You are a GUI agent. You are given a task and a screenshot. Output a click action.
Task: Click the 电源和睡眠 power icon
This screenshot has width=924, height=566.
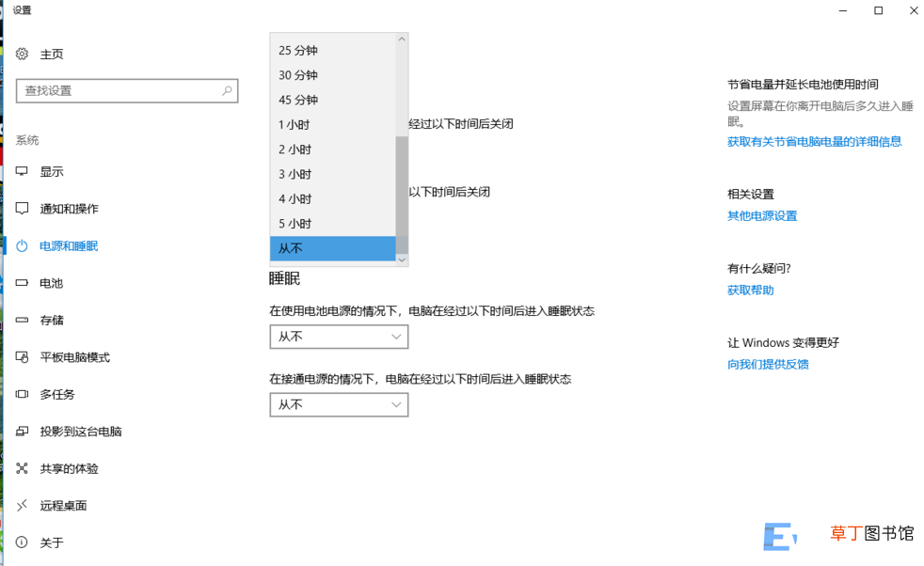(22, 245)
